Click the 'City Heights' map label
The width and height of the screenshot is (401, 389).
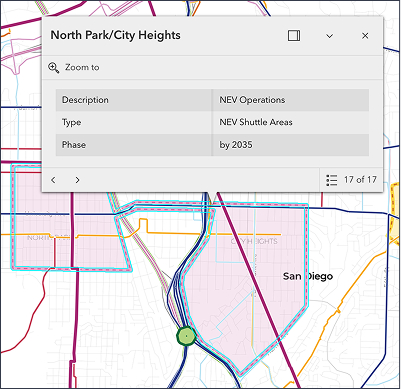pos(254,241)
